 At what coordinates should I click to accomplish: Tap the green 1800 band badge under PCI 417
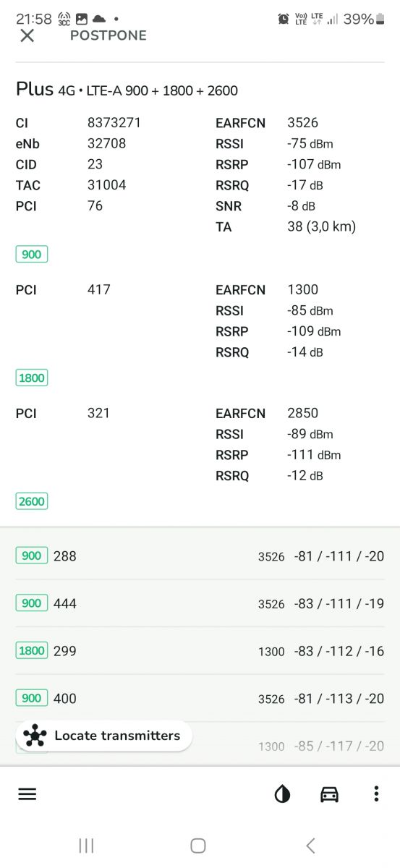(x=32, y=378)
